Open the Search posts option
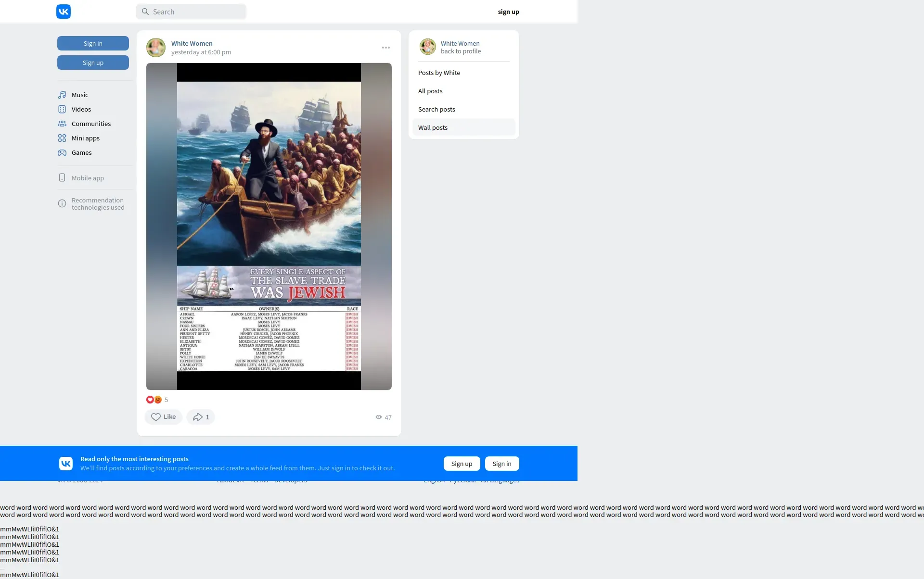924x579 pixels. (x=436, y=109)
